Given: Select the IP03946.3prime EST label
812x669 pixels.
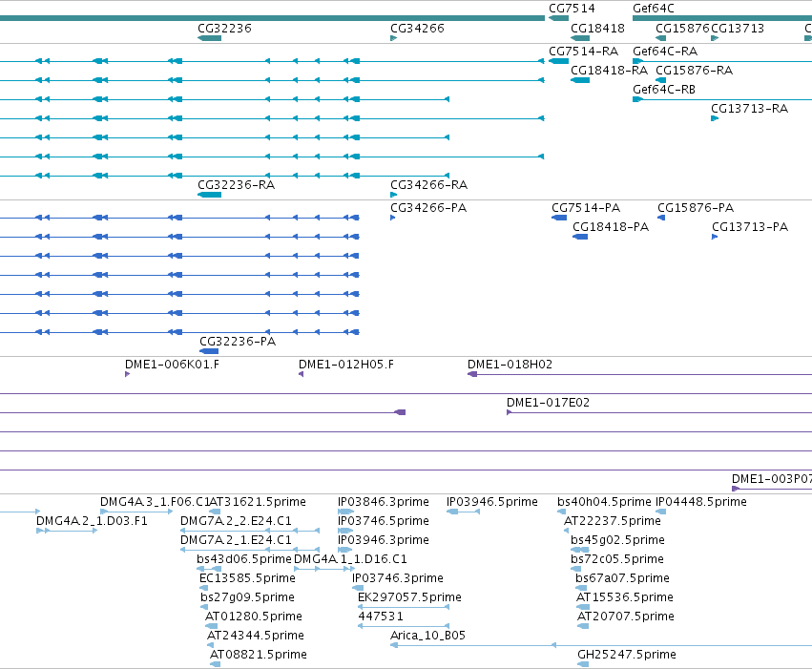Looking at the screenshot, I should click(384, 540).
